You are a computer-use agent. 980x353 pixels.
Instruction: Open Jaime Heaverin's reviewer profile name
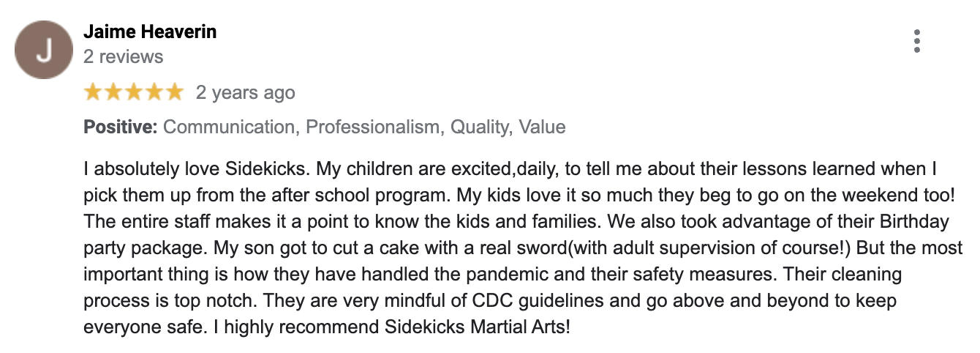(x=150, y=32)
